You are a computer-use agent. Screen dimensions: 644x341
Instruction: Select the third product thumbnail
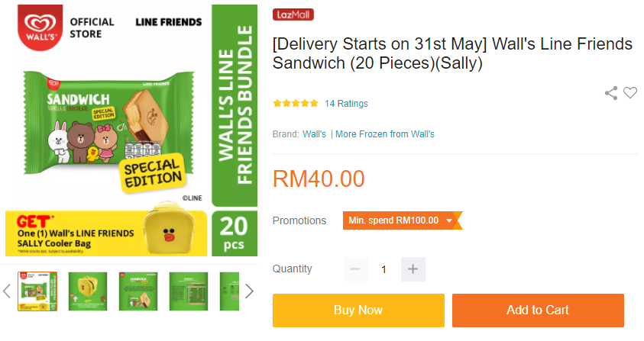pyautogui.click(x=138, y=291)
